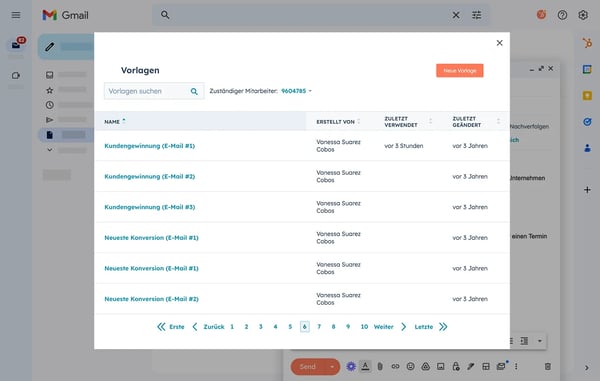Open the Starred folder icon
The height and width of the screenshot is (381, 600).
50,90
